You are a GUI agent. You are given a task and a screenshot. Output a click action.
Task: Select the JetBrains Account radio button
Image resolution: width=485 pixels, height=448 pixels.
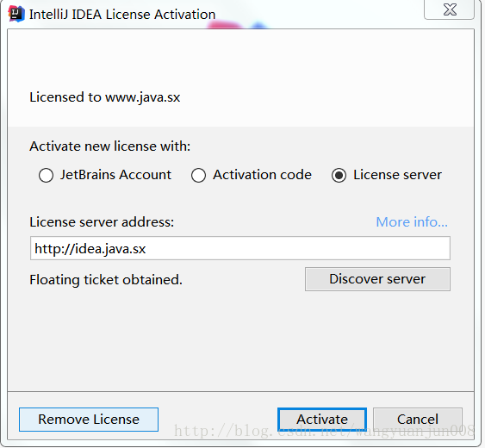click(46, 176)
